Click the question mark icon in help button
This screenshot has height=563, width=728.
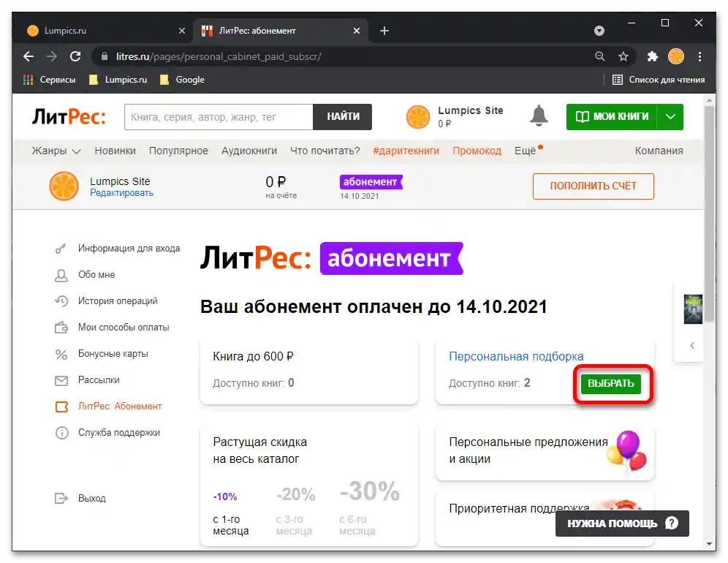[672, 523]
